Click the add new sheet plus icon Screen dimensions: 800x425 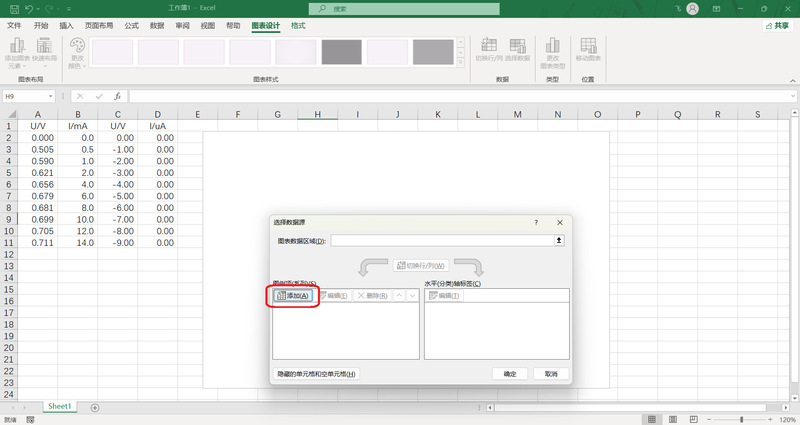(95, 408)
